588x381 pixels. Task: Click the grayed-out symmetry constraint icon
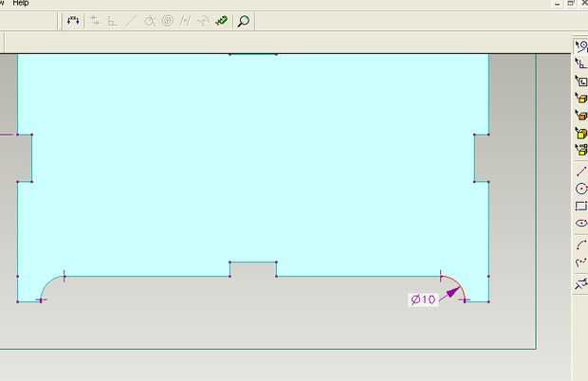[203, 21]
